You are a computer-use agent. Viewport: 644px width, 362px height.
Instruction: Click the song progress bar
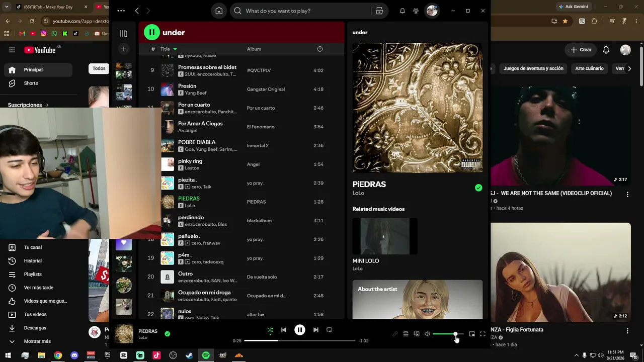click(300, 340)
